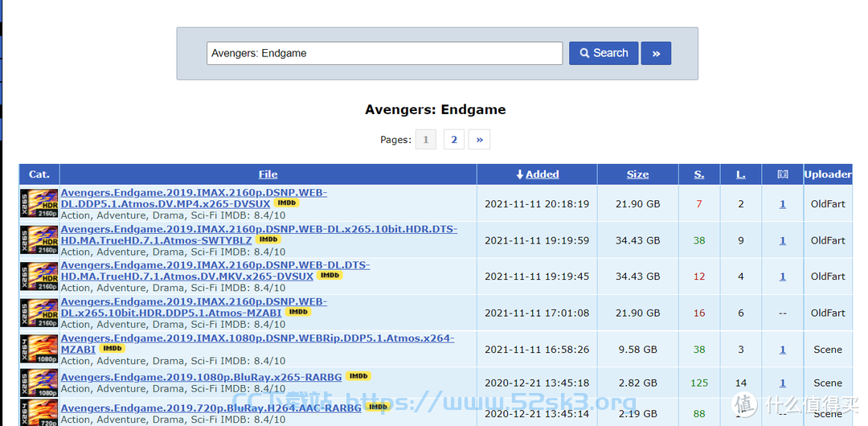Click the Cat. column header
This screenshot has width=868, height=426.
[39, 174]
